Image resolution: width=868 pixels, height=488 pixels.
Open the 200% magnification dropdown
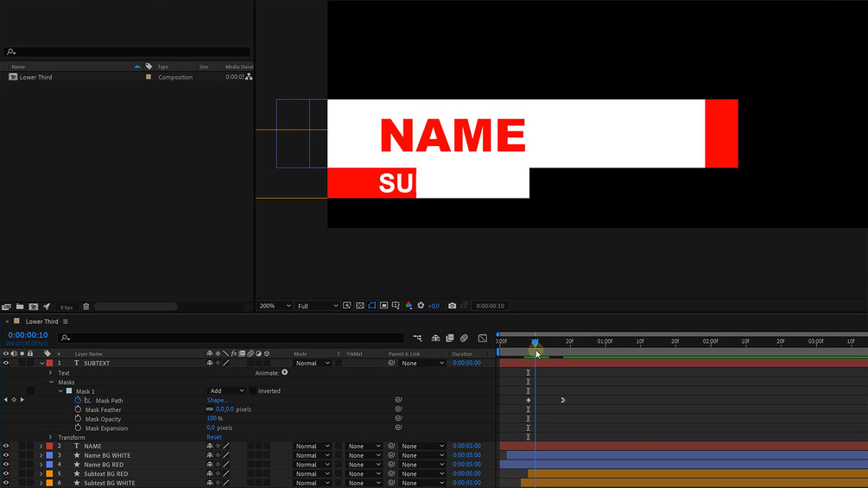[274, 306]
